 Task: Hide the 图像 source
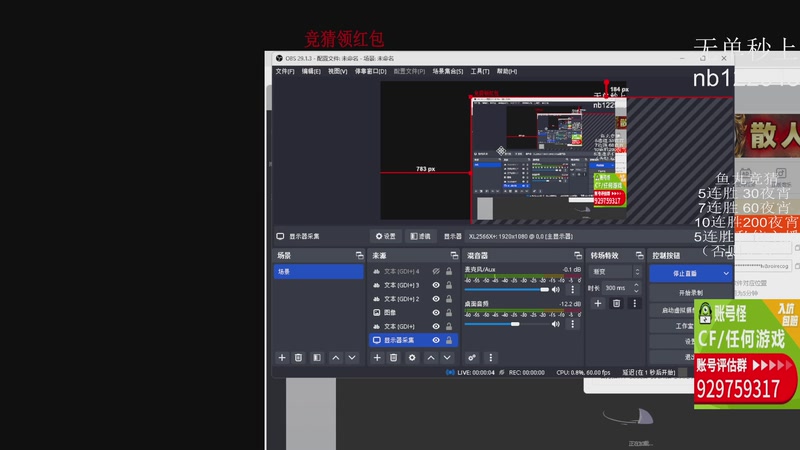coord(436,312)
